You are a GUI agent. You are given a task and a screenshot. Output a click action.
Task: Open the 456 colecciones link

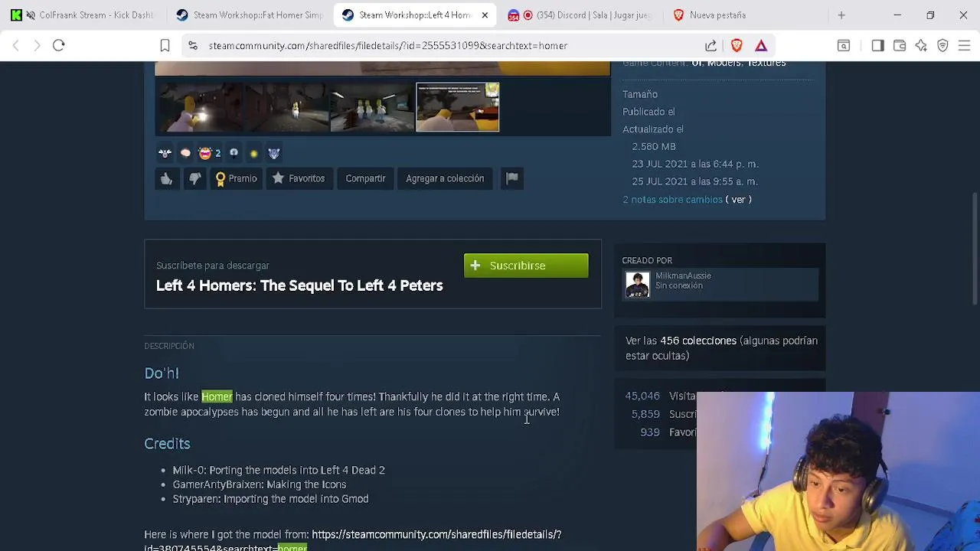[698, 341]
